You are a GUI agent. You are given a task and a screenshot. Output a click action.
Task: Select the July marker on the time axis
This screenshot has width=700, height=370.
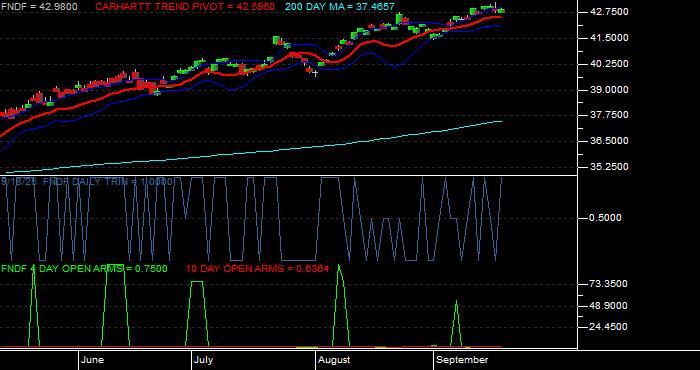coord(204,360)
